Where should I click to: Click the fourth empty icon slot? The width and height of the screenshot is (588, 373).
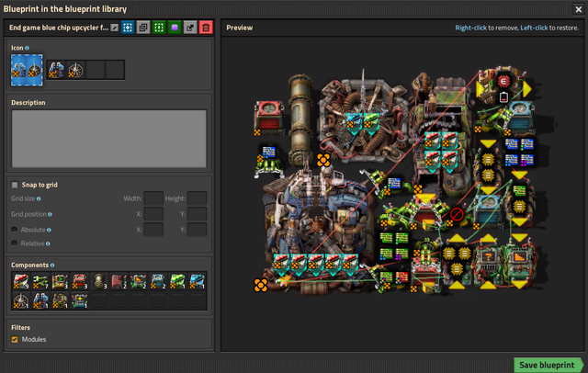115,70
